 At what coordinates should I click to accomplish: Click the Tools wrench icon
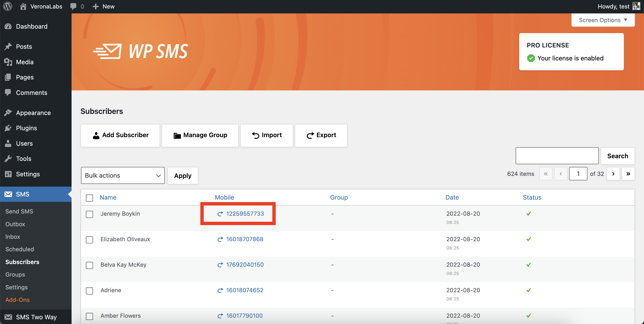coord(8,158)
